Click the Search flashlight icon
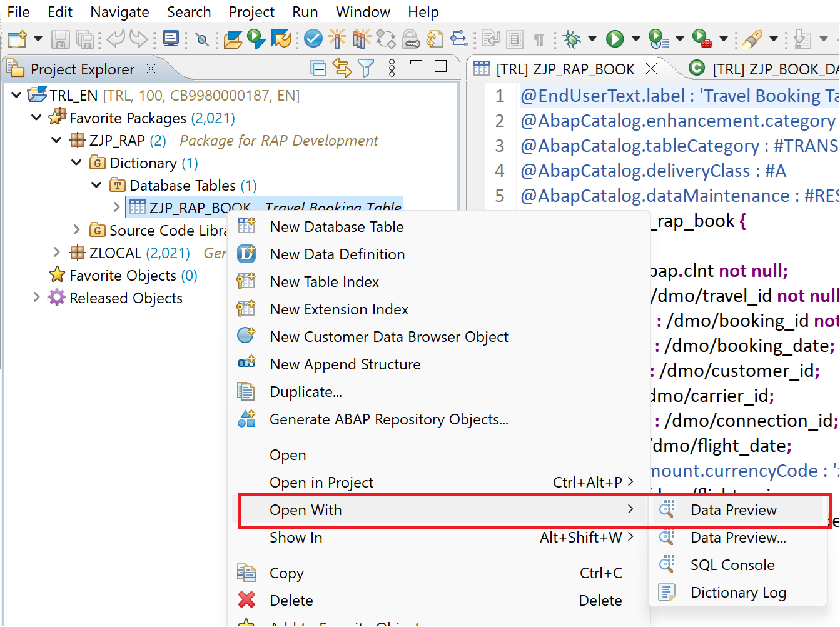The height and width of the screenshot is (627, 840). point(752,39)
